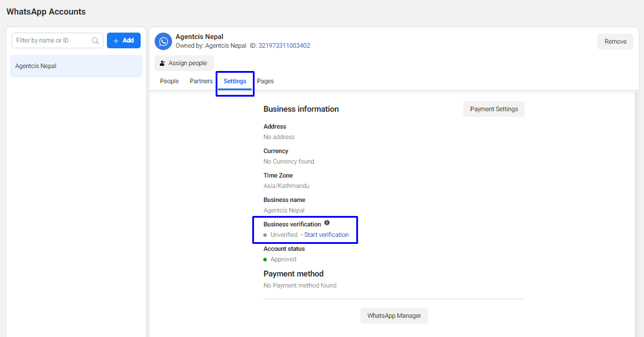Click the search magnifier icon in filter box
Screen dimensions: 644x337
coord(95,41)
